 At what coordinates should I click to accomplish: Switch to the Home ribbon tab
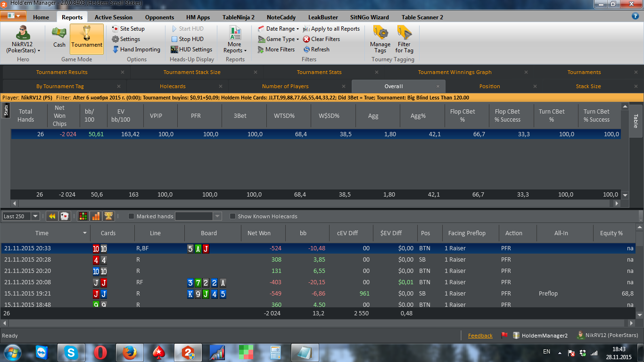click(41, 17)
